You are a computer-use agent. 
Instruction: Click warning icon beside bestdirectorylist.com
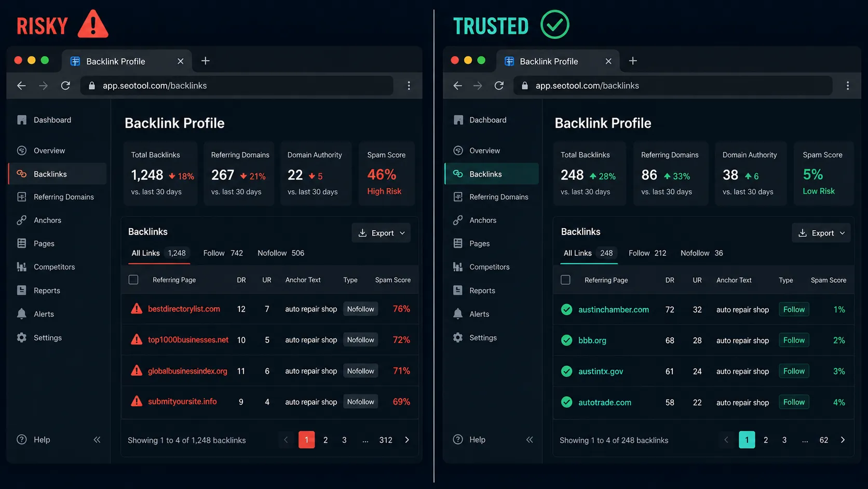point(137,309)
